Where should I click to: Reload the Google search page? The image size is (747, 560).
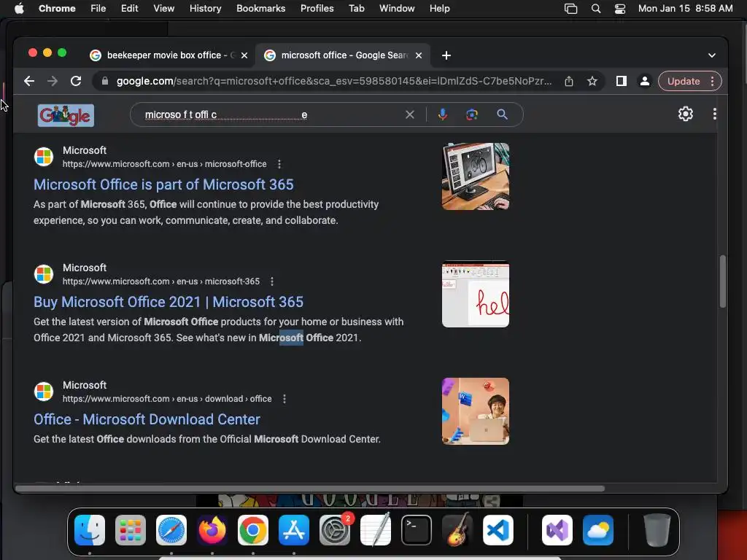(76, 81)
